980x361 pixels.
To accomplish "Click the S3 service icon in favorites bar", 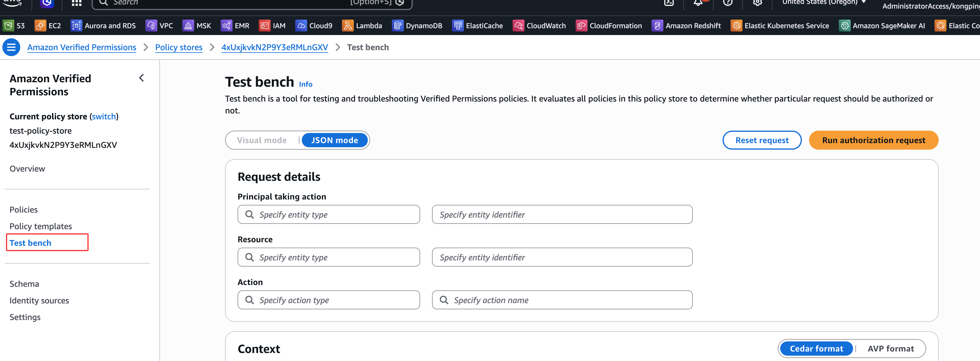I will click(8, 26).
